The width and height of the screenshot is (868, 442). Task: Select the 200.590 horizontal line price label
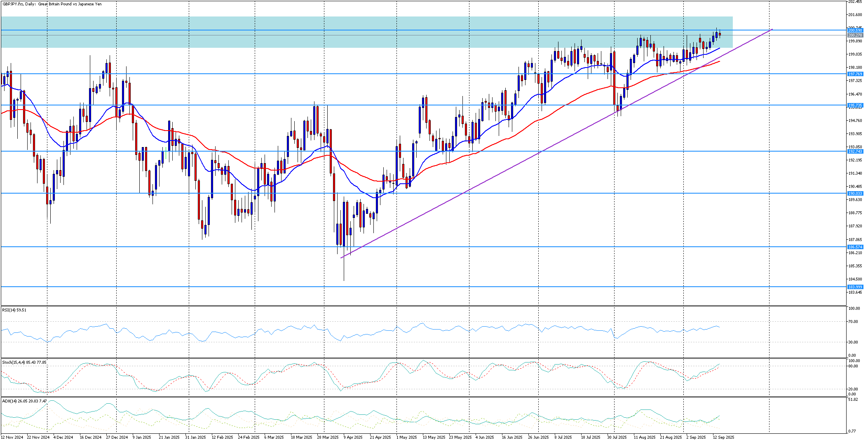[855, 30]
